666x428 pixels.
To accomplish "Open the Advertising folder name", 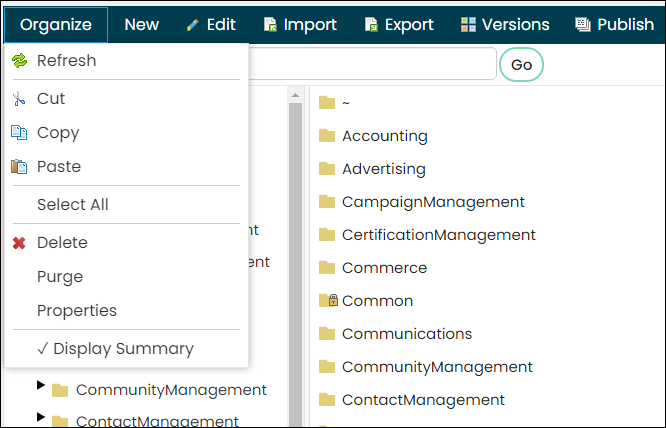I will [384, 169].
